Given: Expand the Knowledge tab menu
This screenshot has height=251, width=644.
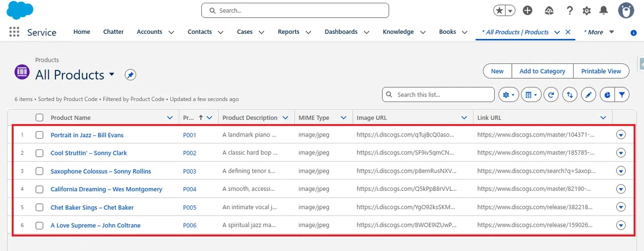Looking at the screenshot, I should pyautogui.click(x=423, y=32).
